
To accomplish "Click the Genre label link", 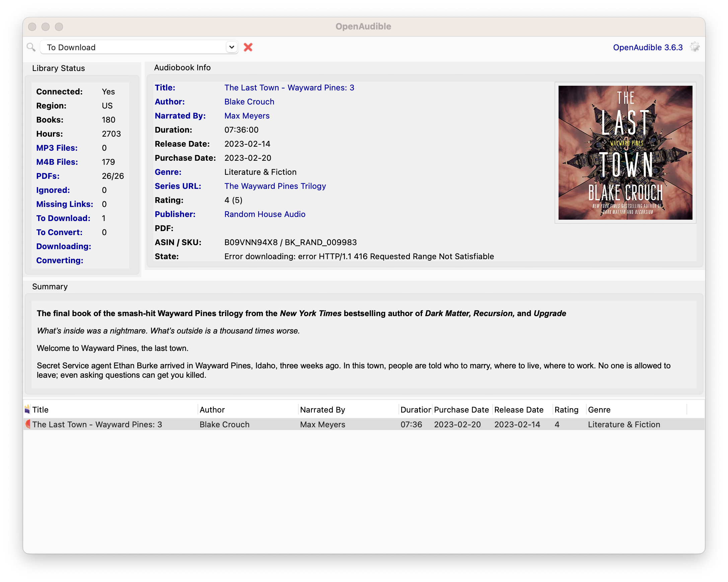I will [x=168, y=172].
